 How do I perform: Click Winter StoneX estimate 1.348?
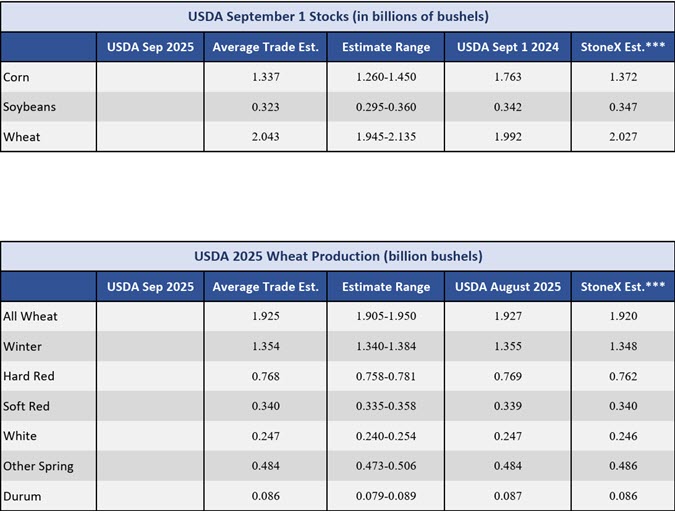point(623,346)
